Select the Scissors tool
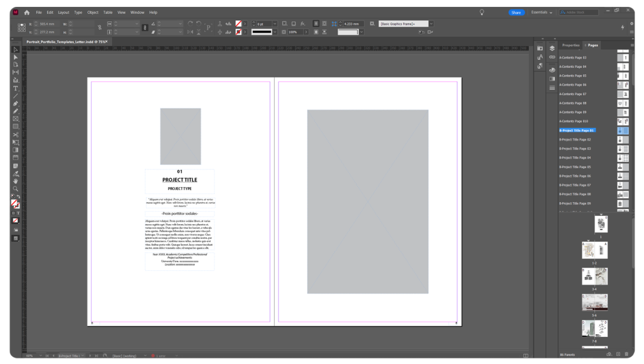The height and width of the screenshot is (364, 644). tap(16, 135)
